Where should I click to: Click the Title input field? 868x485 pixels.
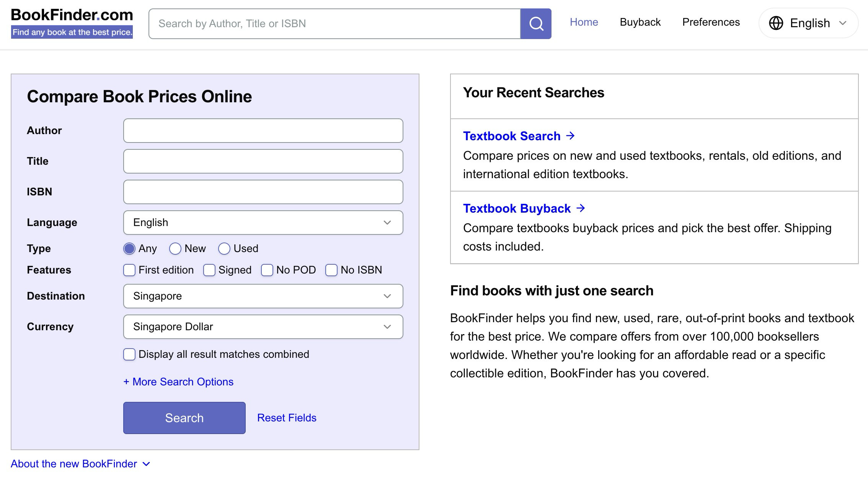pyautogui.click(x=263, y=161)
